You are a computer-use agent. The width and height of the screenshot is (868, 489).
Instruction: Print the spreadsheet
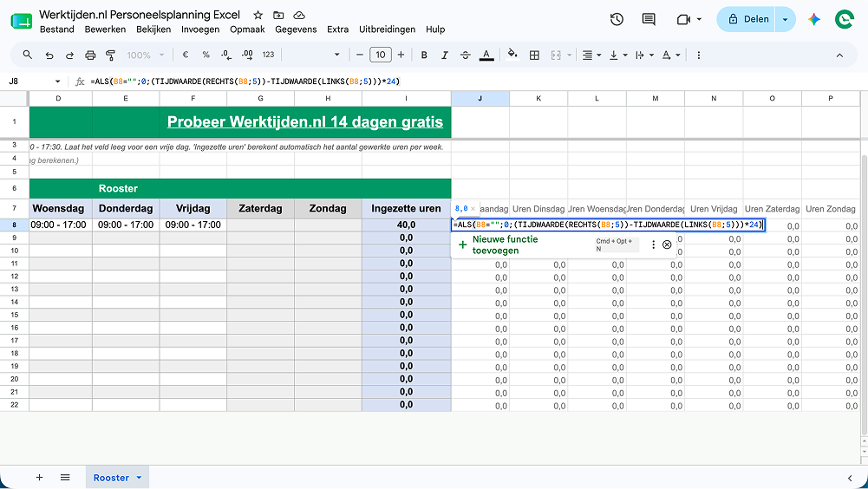point(90,55)
